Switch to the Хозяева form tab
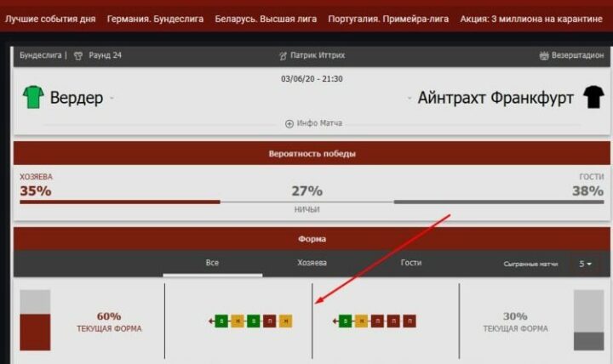This screenshot has width=613, height=364. point(312,263)
